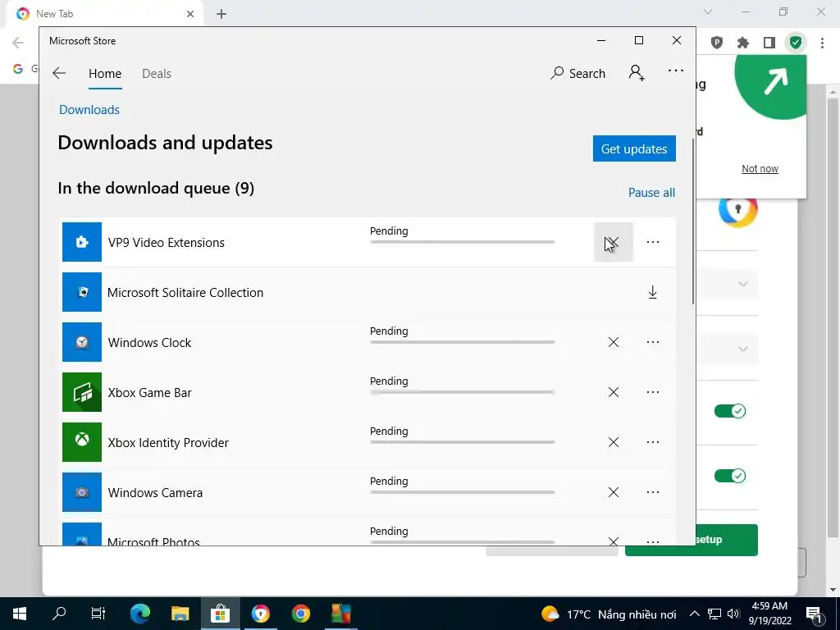Open the browser side panel icon
The height and width of the screenshot is (630, 840).
769,43
